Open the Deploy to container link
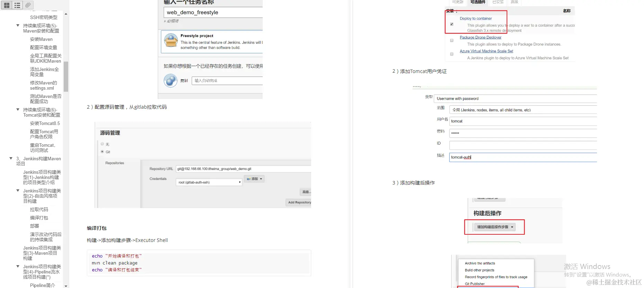This screenshot has width=644, height=288. (x=475, y=19)
